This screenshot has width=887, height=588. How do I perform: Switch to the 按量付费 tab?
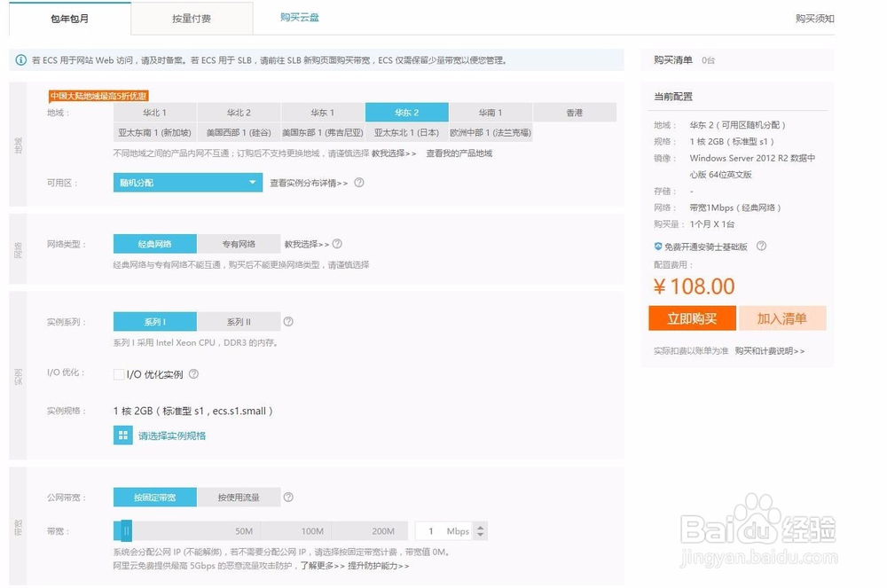pos(192,18)
